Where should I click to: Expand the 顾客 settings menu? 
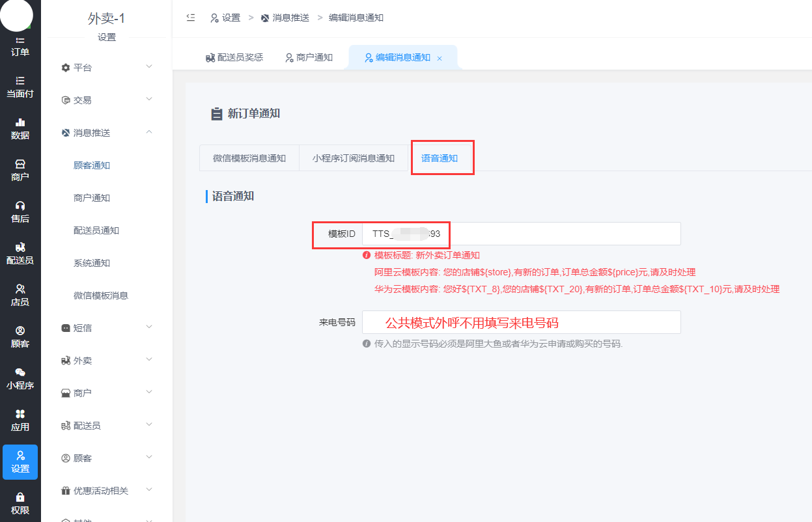[107, 458]
